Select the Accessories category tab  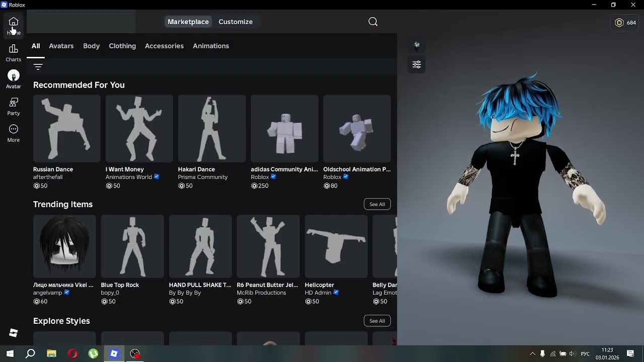click(x=164, y=46)
